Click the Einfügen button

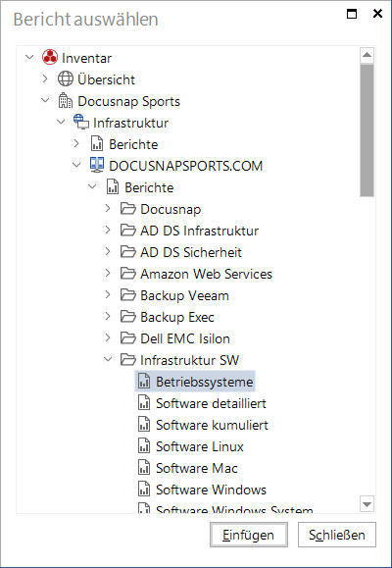(x=249, y=535)
